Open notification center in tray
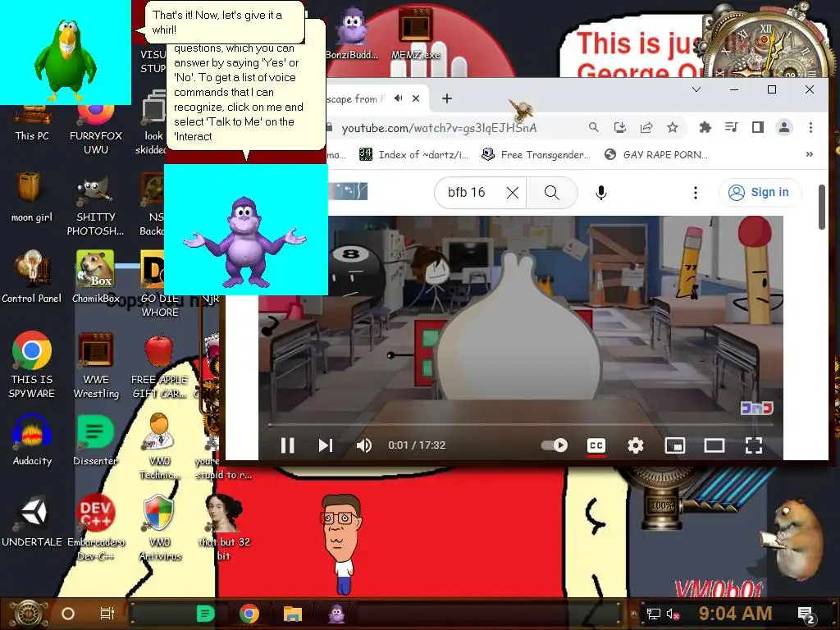 (x=806, y=614)
